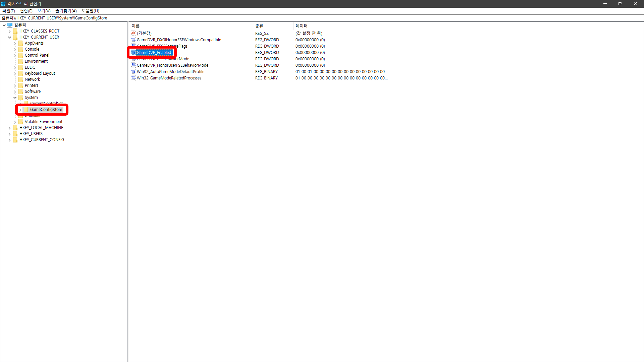This screenshot has width=644, height=362.
Task: Collapse the HKEY_CURRENT_USER tree node
Action: 9,37
